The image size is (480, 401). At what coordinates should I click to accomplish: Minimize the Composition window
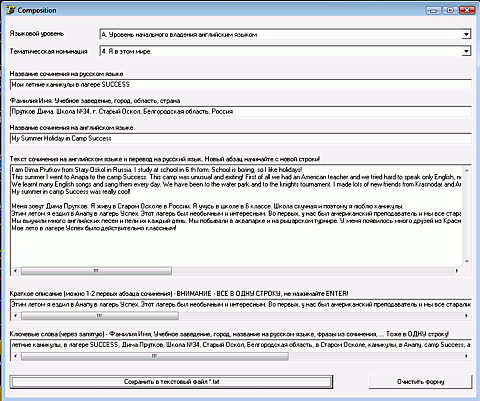433,10
